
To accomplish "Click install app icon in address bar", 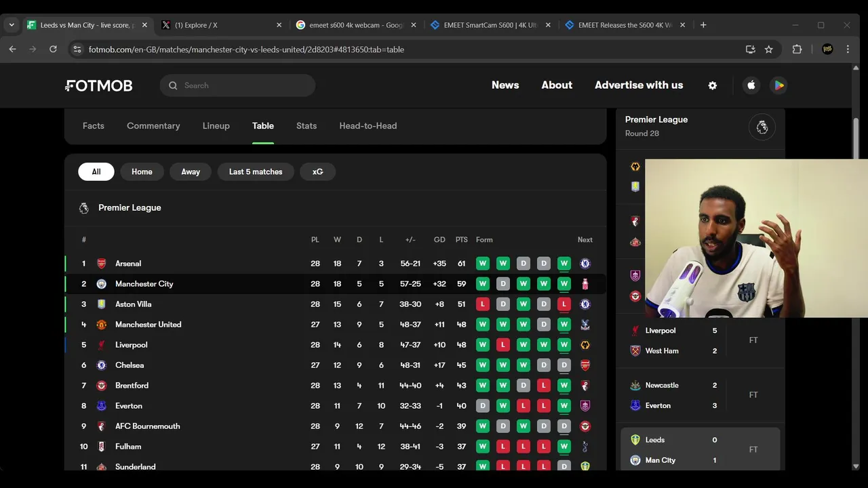I will 750,49.
